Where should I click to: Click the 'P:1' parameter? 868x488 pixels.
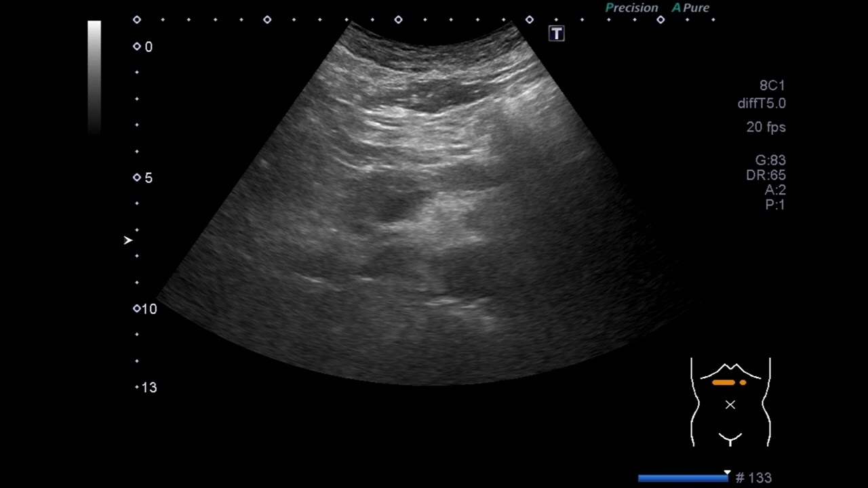[x=775, y=205]
